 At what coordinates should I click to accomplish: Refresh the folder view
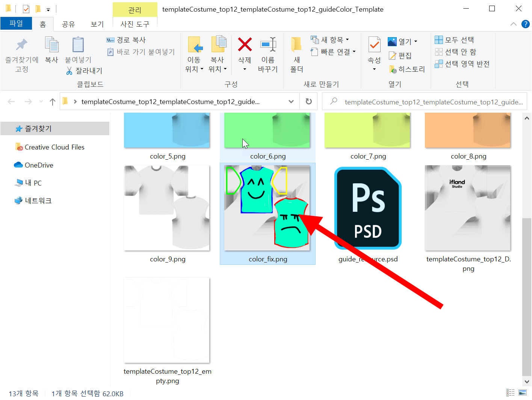(309, 101)
